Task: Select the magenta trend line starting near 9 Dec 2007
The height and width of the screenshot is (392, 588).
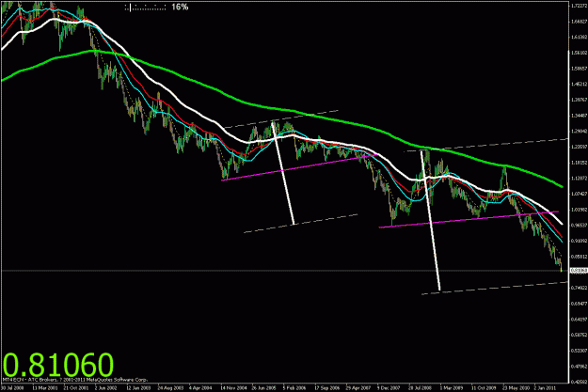Action: 469,220
